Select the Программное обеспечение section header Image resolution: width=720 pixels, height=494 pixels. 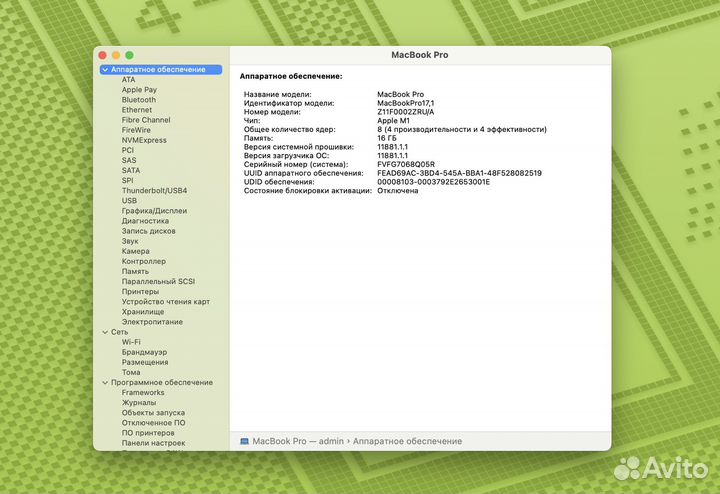click(162, 382)
